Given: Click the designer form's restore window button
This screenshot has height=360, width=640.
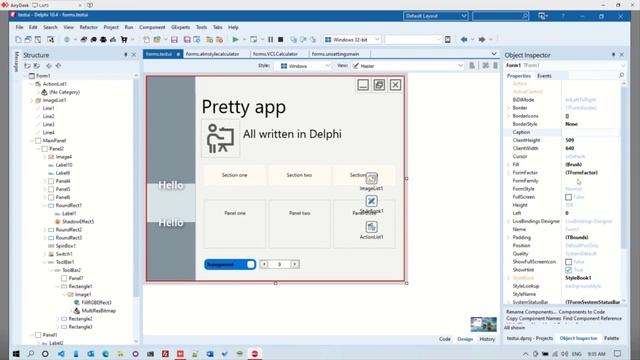Looking at the screenshot, I should (379, 84).
